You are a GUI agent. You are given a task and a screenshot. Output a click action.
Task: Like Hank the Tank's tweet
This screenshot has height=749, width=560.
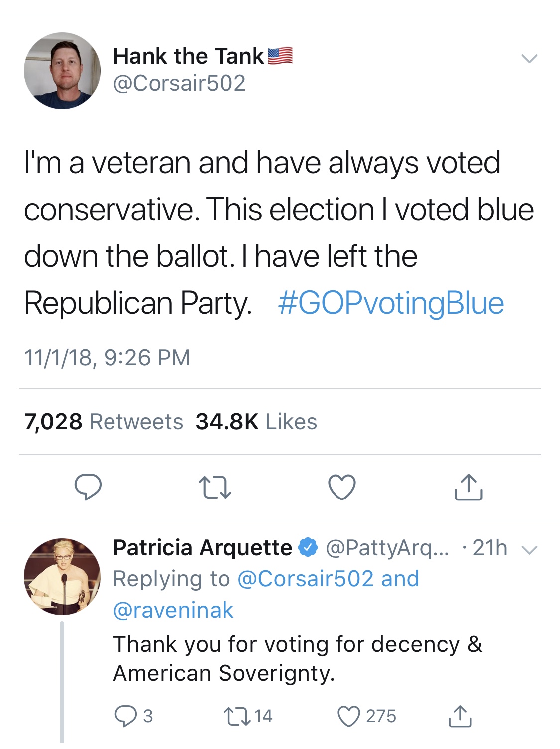click(x=342, y=487)
